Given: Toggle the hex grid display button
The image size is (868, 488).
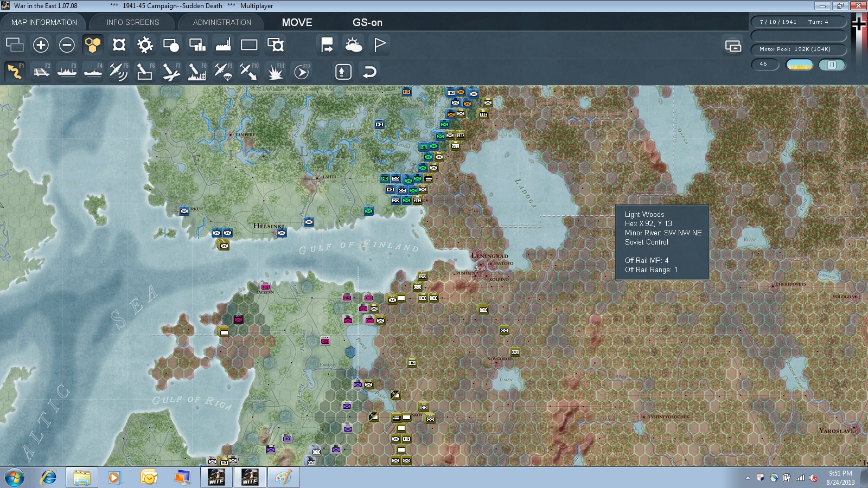Looking at the screenshot, I should click(93, 44).
